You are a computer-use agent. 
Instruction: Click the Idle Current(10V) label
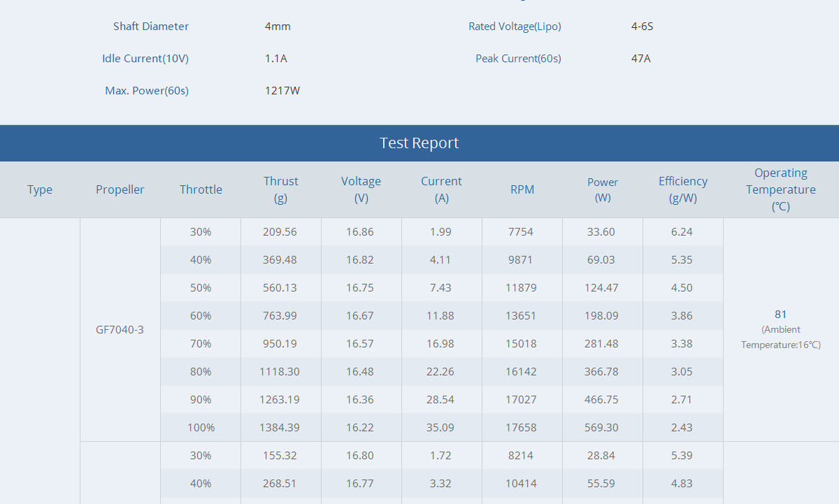(x=145, y=59)
